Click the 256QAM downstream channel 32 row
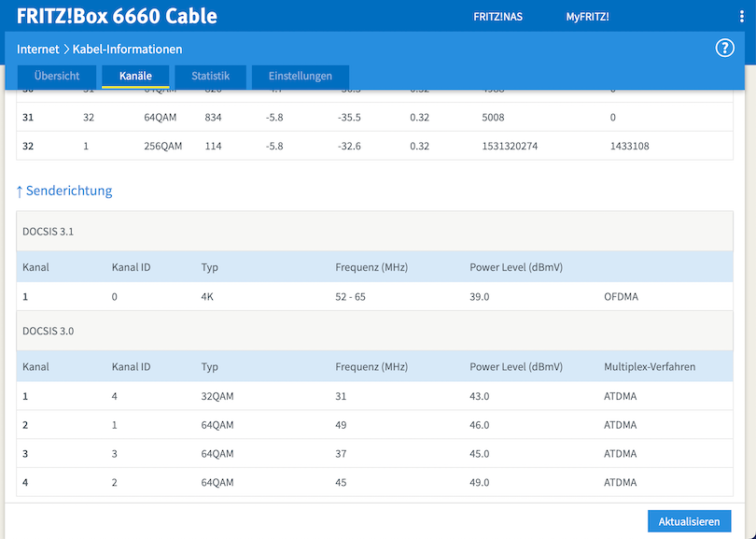Viewport: 756px width, 539px height. 374,146
